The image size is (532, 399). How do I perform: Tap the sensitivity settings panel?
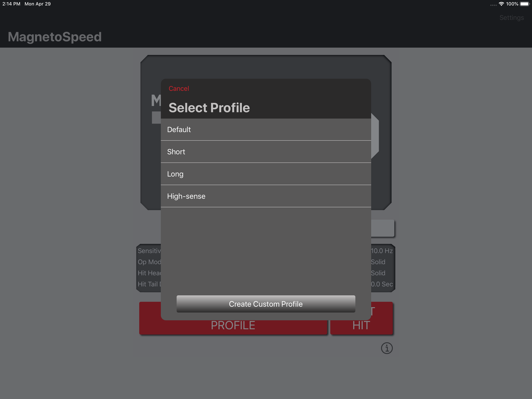[149, 267]
